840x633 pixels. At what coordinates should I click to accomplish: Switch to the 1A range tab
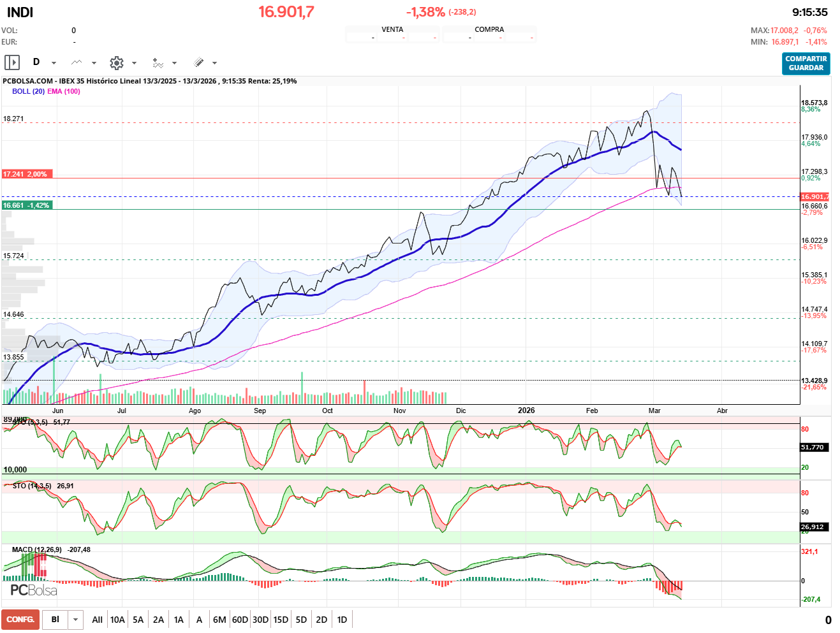pos(179,619)
